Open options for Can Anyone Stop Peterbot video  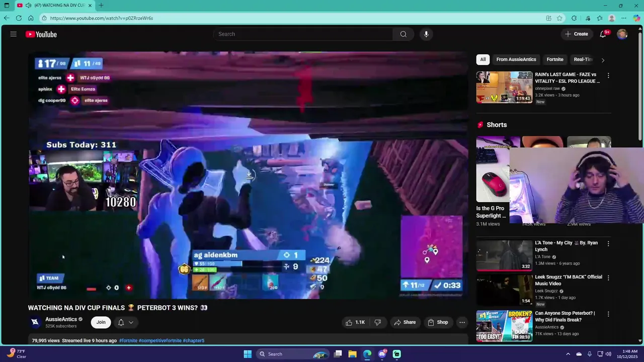coord(608,314)
